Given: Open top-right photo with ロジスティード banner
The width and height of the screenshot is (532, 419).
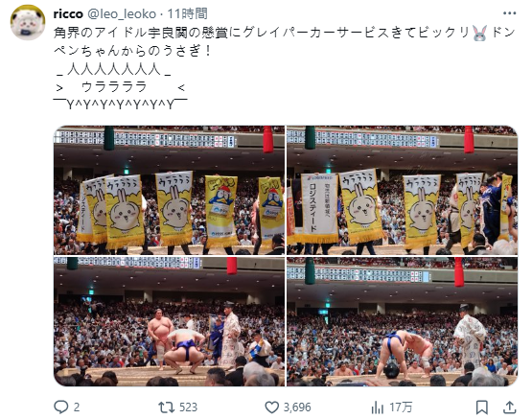Looking at the screenshot, I should tap(402, 191).
